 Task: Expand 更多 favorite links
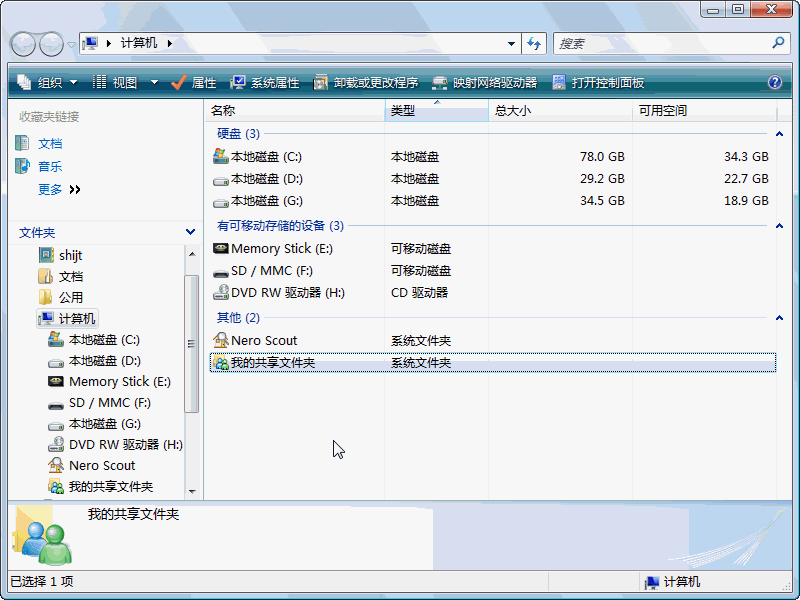tap(59, 189)
